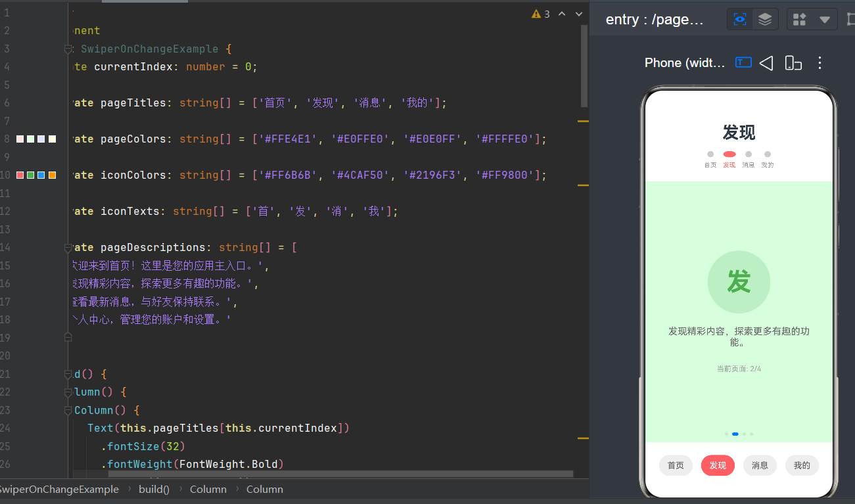Click the frame icon at previewer toolbar edge
Image resolution: width=855 pixels, height=504 pixels.
(850, 19)
